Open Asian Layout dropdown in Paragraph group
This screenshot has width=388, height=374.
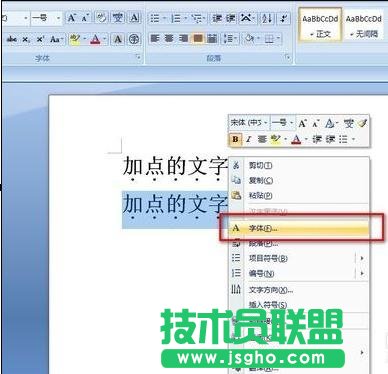[247, 18]
